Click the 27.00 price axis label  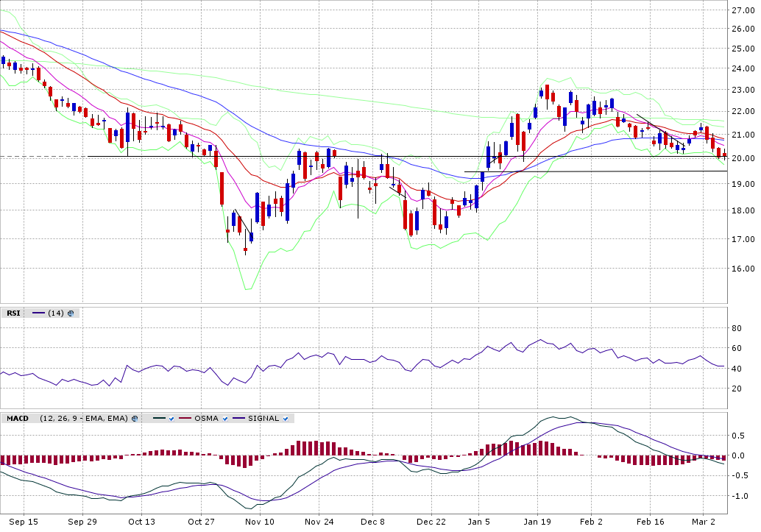tap(743, 11)
